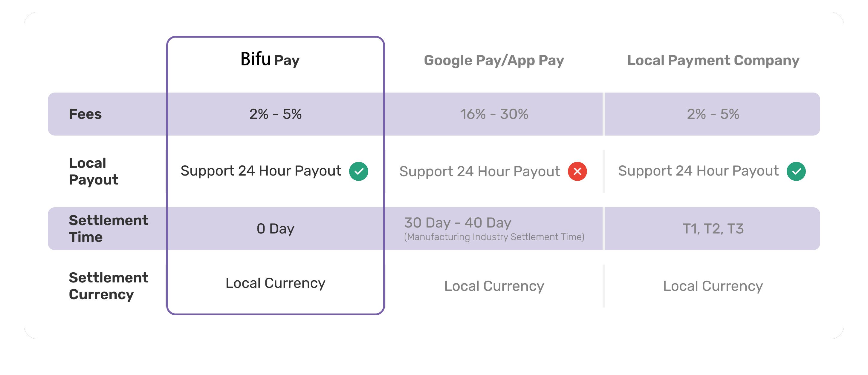Click the T1, T2, T3 settlement value
Screen dimensions: 868x375
point(713,229)
